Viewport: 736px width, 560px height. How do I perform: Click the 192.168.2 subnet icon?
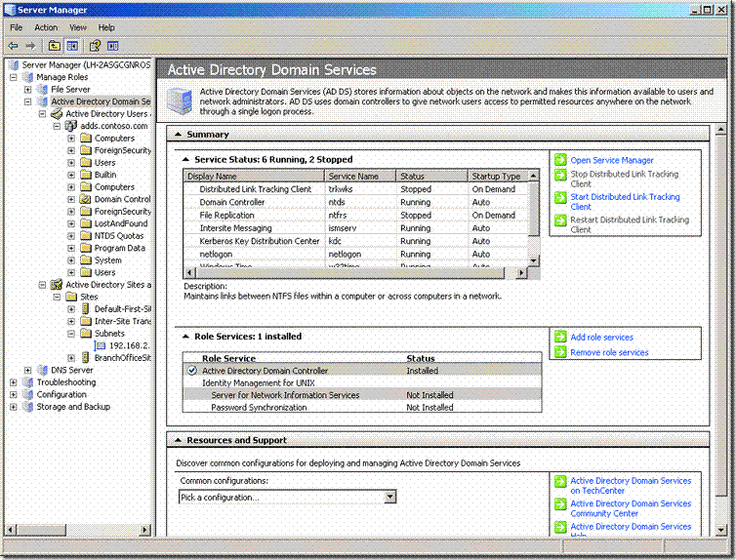[x=100, y=345]
